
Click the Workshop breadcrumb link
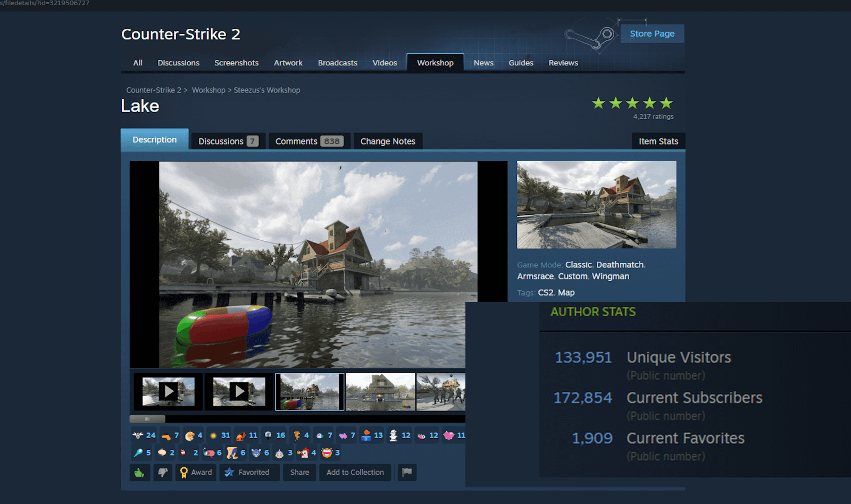[x=208, y=90]
